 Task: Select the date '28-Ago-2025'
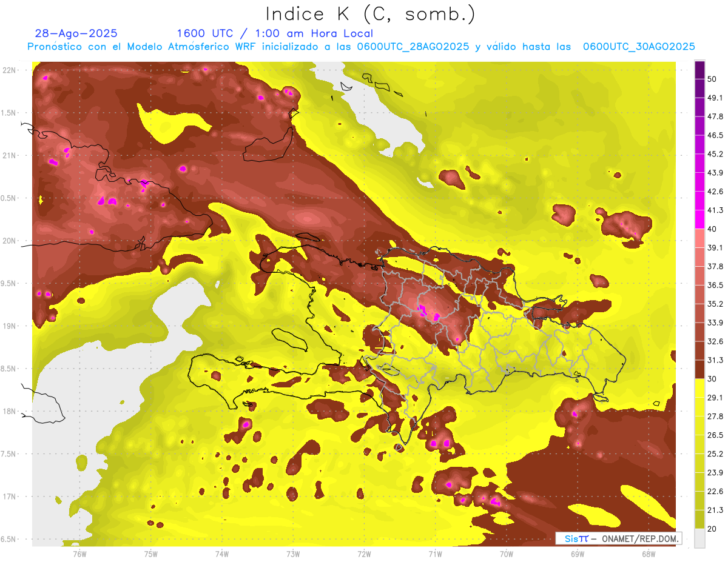[76, 33]
